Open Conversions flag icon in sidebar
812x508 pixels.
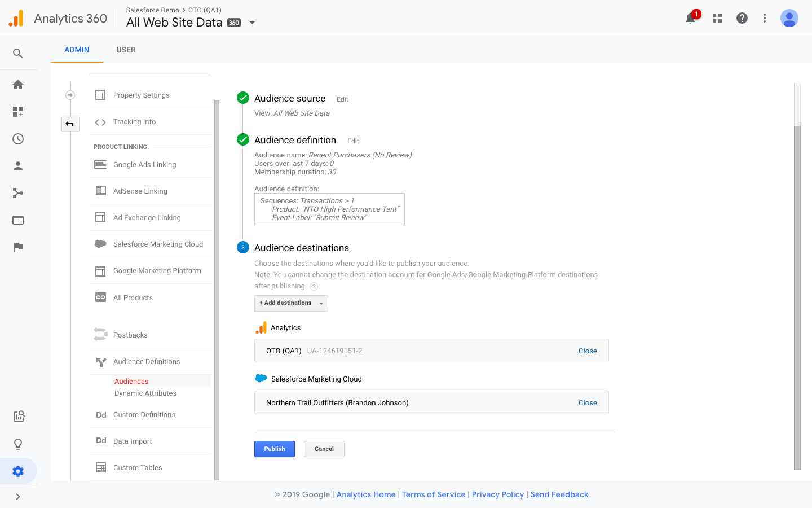point(18,247)
